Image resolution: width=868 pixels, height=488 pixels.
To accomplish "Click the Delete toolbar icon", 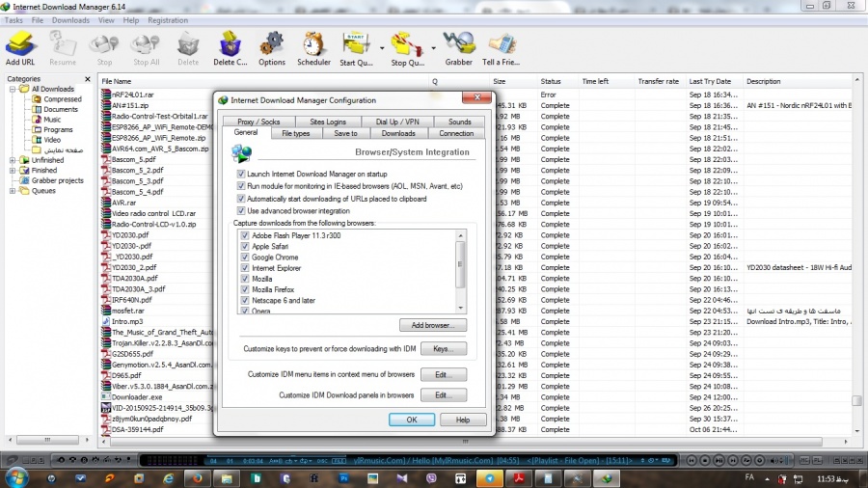I will coord(188,48).
